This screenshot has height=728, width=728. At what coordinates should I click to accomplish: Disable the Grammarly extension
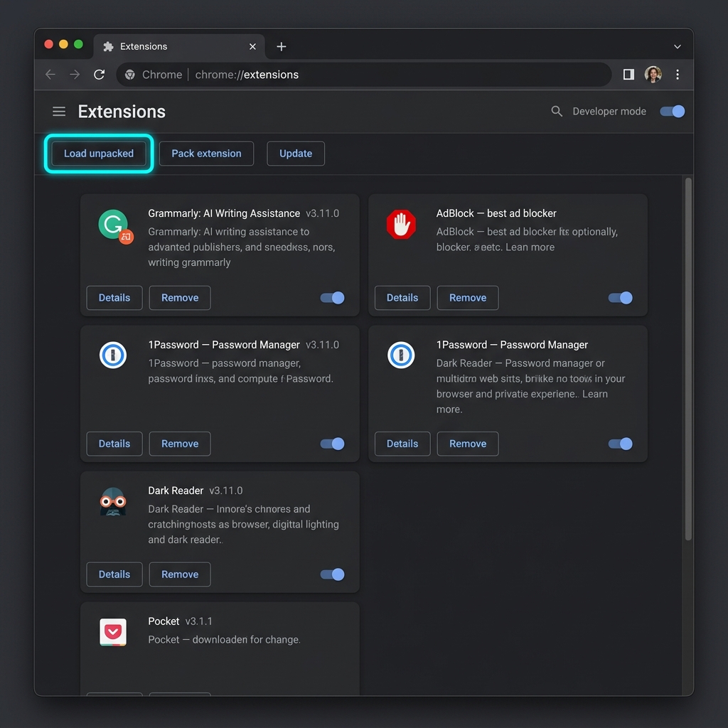coord(331,298)
